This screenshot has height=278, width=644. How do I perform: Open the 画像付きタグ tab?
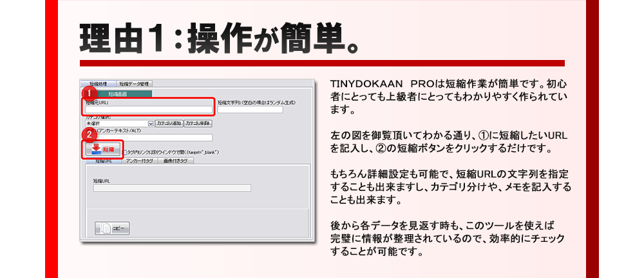coord(175,161)
